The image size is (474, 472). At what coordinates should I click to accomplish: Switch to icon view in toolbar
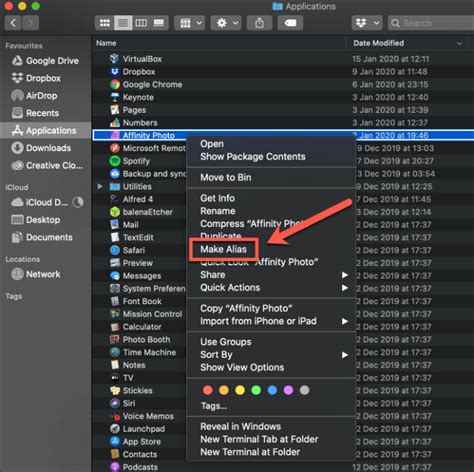tap(105, 23)
